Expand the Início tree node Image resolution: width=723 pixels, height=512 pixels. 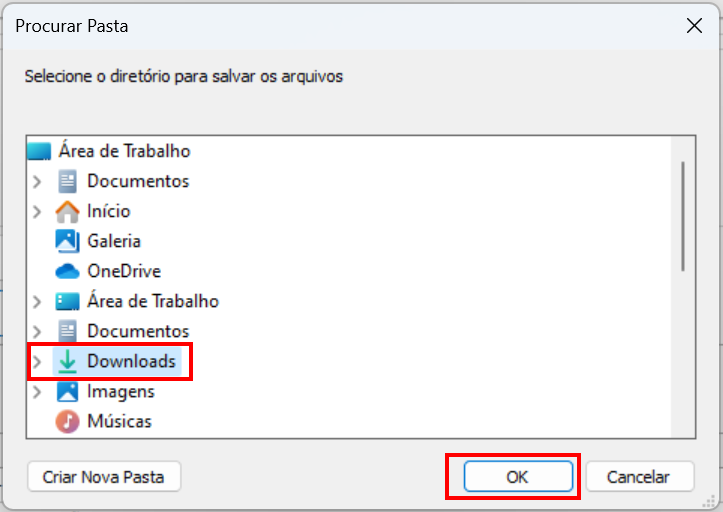[x=37, y=211]
